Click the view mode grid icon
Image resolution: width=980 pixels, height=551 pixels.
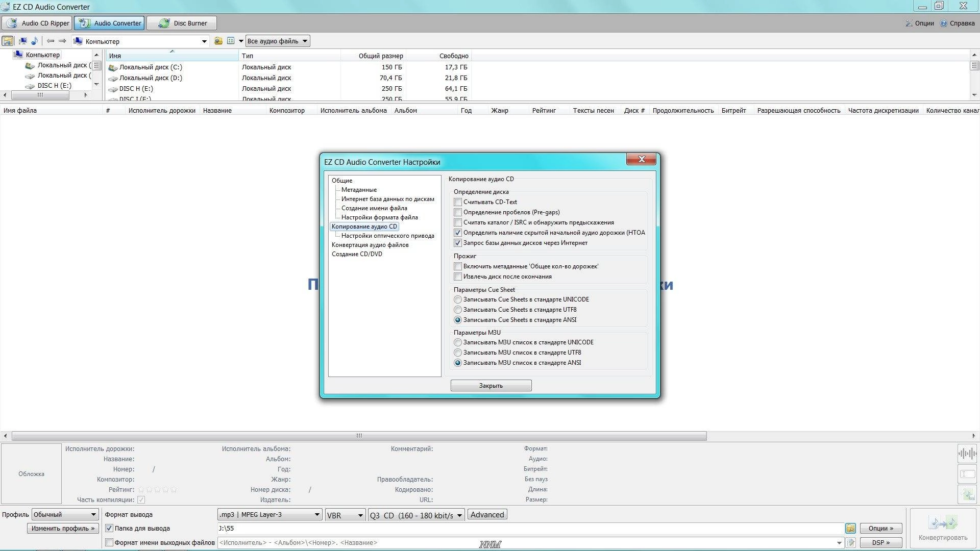pos(231,41)
